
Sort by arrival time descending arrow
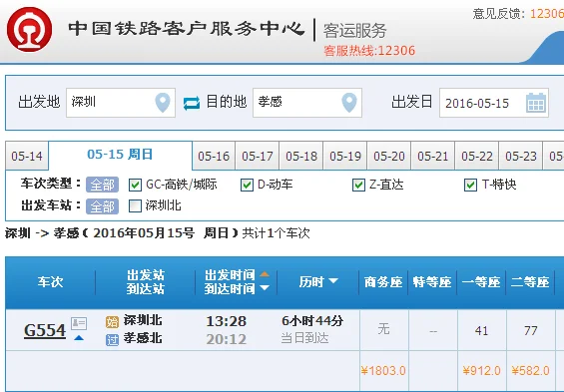[265, 288]
